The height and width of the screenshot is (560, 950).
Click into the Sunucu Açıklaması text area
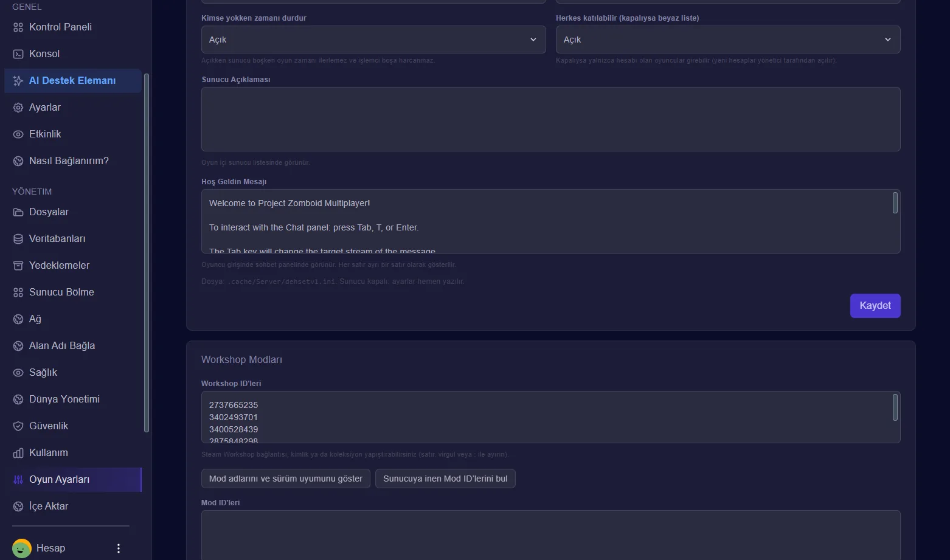pos(551,119)
